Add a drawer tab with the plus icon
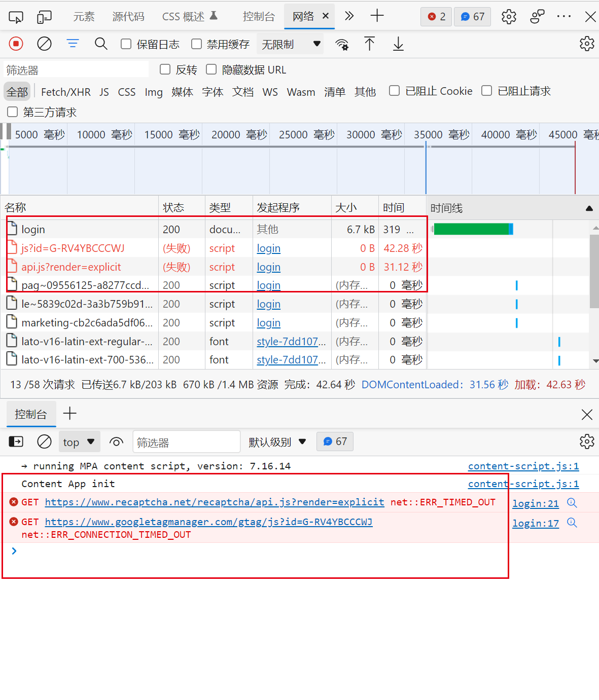Viewport: 599px width, 700px height. point(70,414)
